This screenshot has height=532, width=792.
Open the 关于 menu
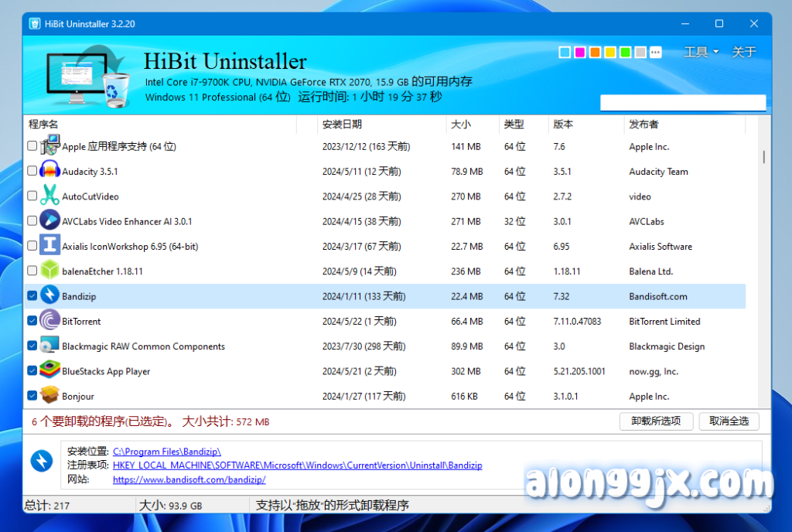(743, 52)
